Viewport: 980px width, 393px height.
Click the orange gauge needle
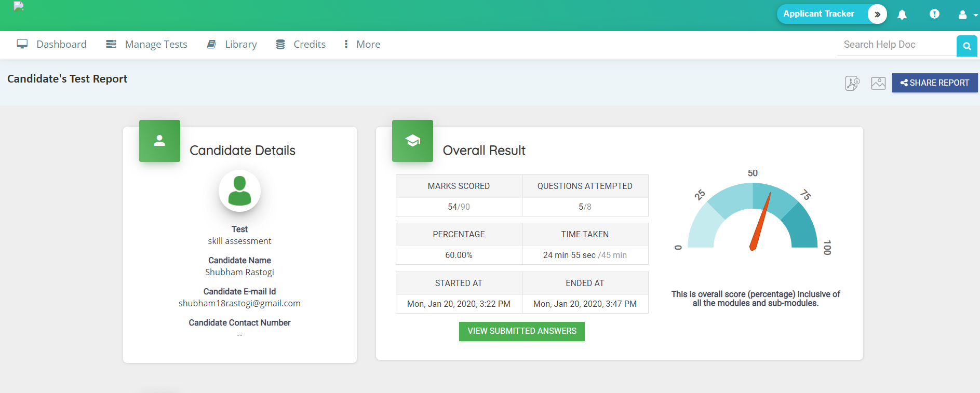(760, 222)
